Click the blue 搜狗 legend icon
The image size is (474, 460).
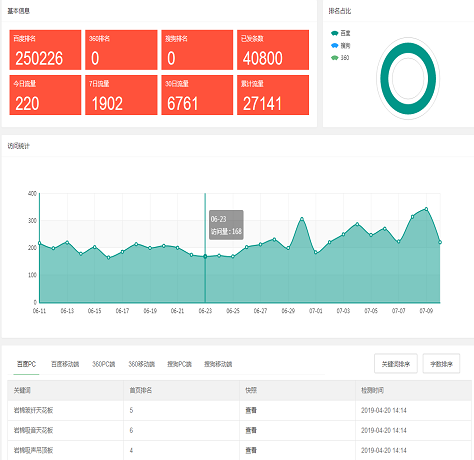[x=335, y=45]
